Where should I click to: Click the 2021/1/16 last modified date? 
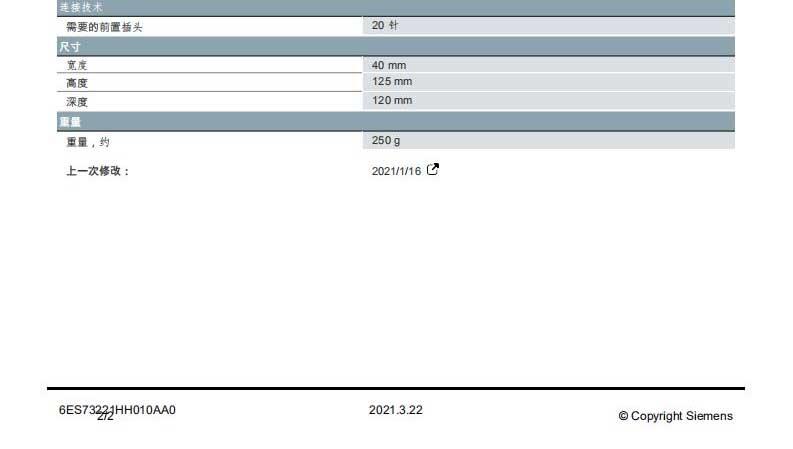(396, 171)
